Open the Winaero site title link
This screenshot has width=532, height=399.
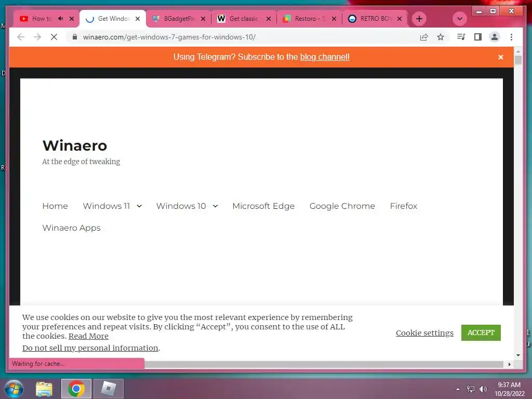coord(75,145)
